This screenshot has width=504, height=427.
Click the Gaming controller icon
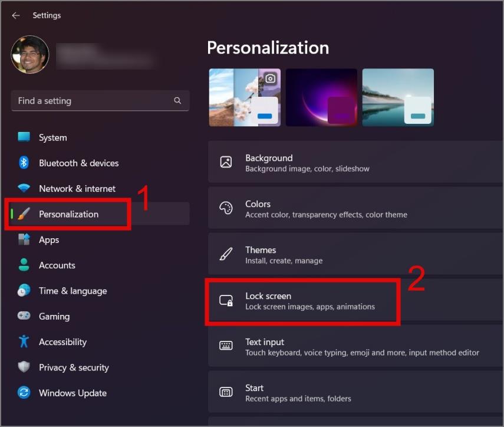click(x=24, y=316)
